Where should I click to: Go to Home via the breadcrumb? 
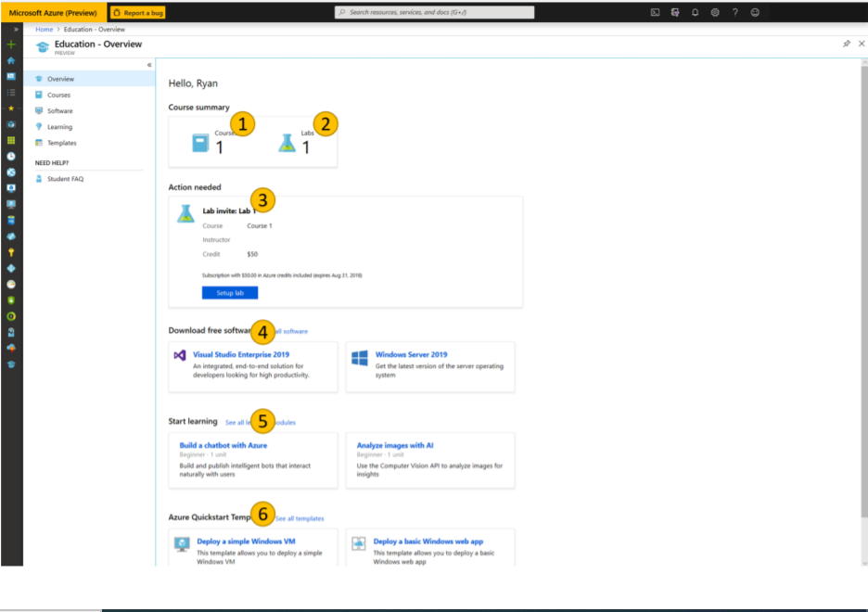click(x=45, y=30)
